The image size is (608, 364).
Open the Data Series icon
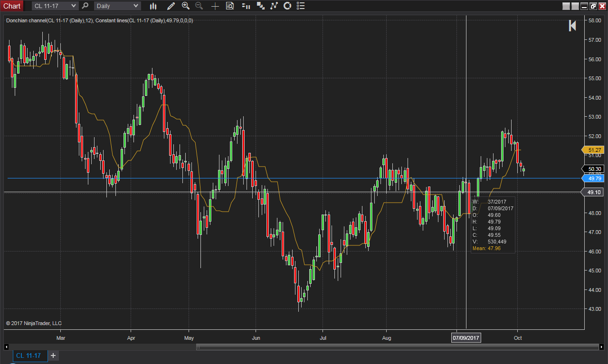[260, 6]
